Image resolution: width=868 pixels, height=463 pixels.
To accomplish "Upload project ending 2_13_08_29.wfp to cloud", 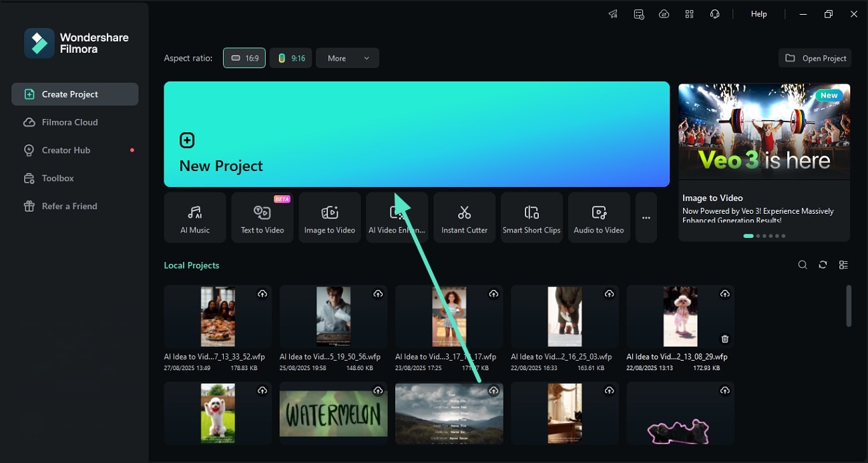I will [x=724, y=294].
